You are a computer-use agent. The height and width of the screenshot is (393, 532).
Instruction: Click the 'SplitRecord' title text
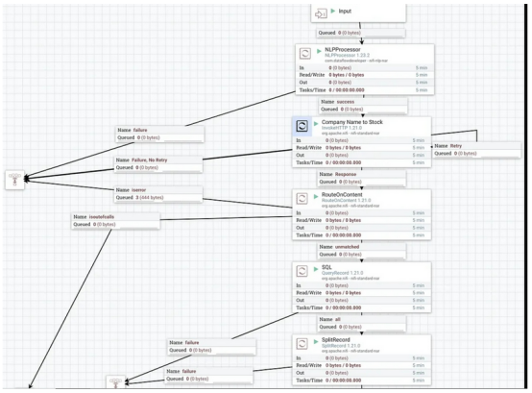coord(335,340)
